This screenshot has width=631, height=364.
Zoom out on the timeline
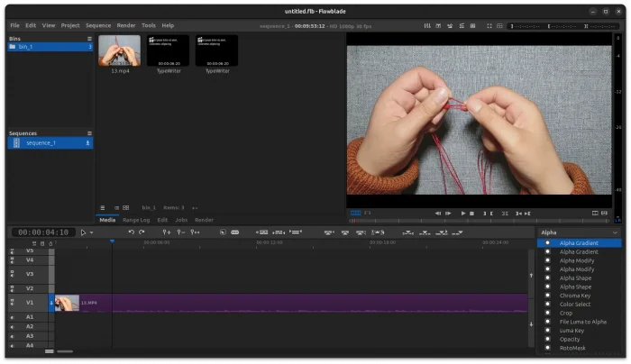click(181, 232)
